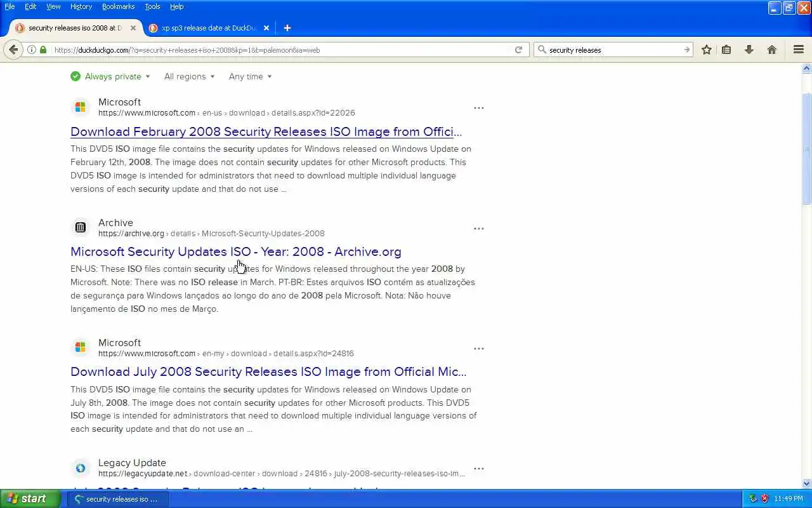The height and width of the screenshot is (508, 812).
Task: Click the green Always private checkmark icon
Action: pyautogui.click(x=75, y=76)
